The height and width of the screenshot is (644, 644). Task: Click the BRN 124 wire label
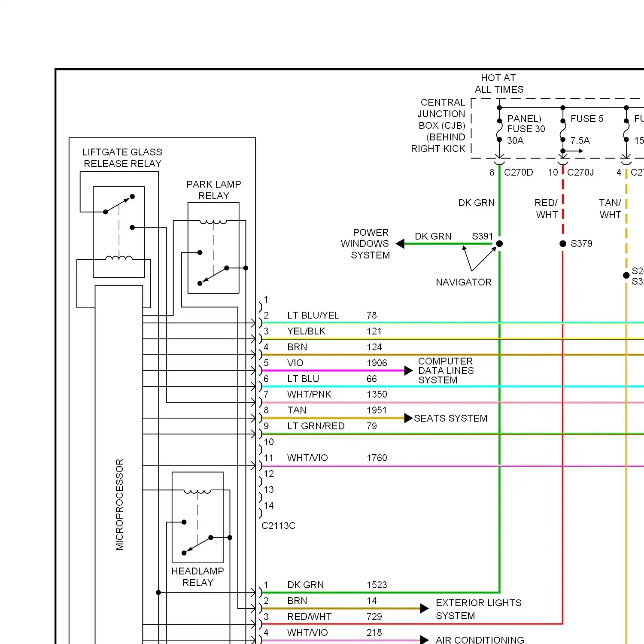pos(297,347)
